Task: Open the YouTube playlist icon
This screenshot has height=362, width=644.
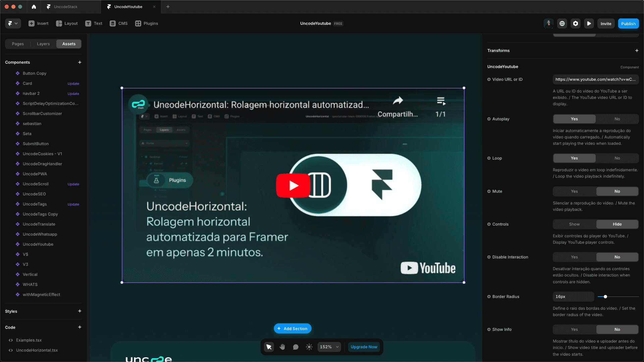Action: click(441, 101)
